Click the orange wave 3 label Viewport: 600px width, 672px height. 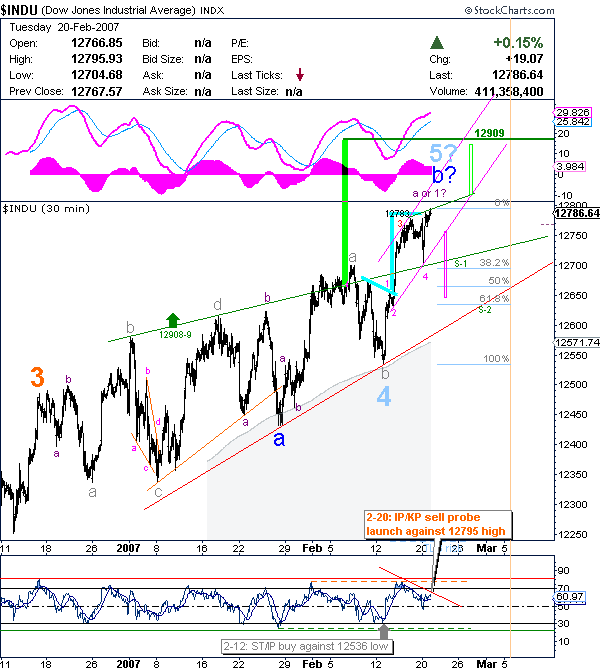(x=36, y=378)
